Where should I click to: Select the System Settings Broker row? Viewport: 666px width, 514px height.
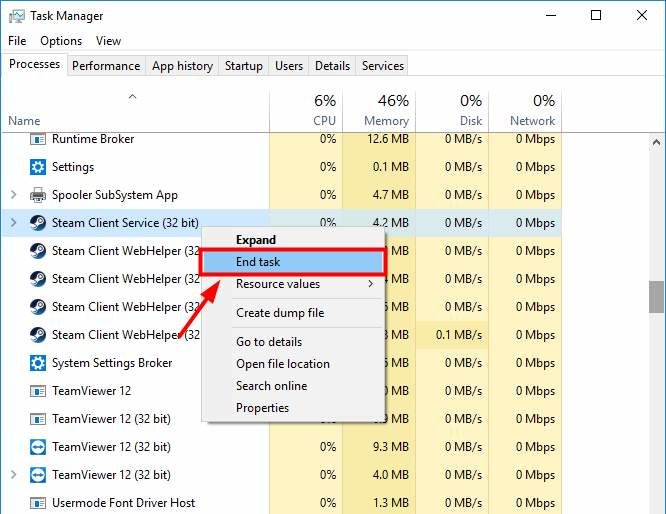281,363
